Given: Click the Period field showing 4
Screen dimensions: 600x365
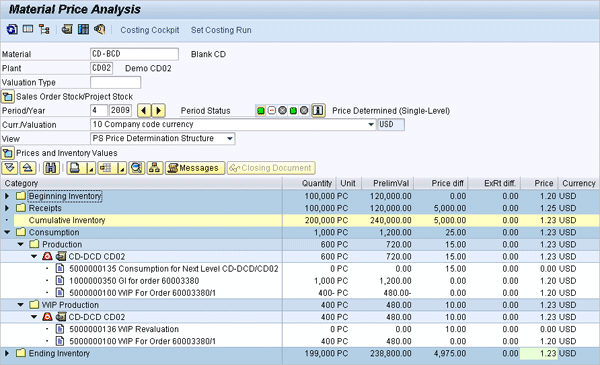Looking at the screenshot, I should point(99,111).
